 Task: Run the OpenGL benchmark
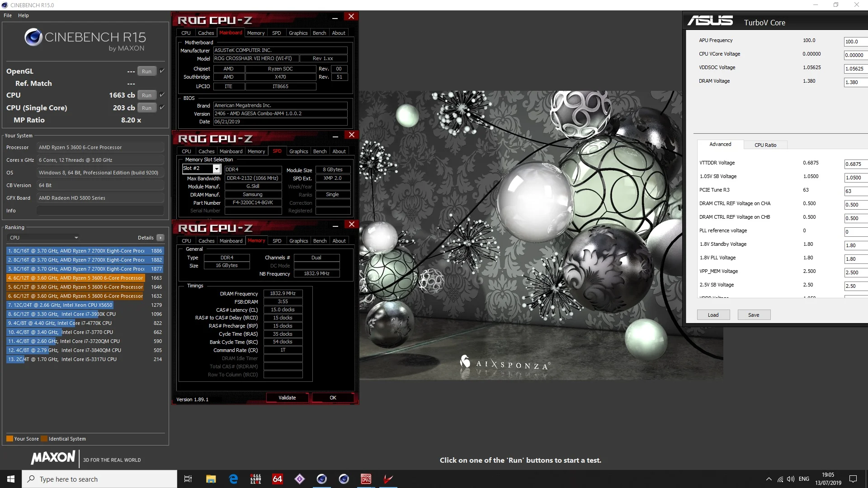point(146,71)
